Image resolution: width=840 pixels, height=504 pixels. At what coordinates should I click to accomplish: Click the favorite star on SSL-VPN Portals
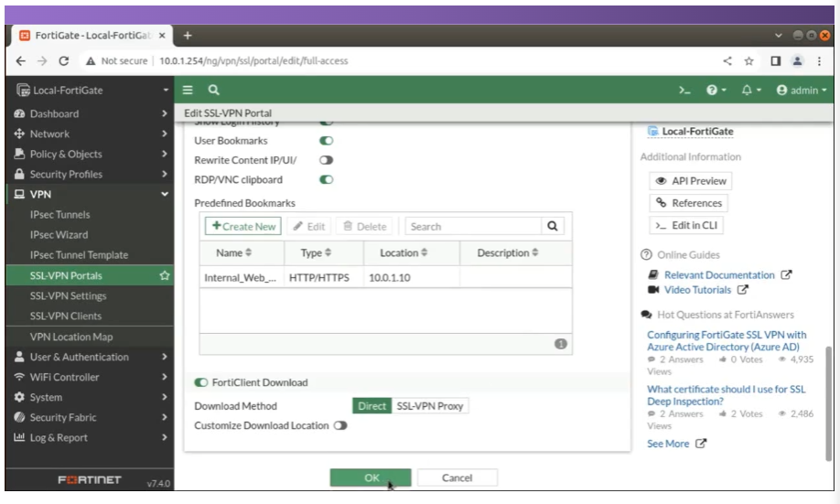(x=165, y=275)
